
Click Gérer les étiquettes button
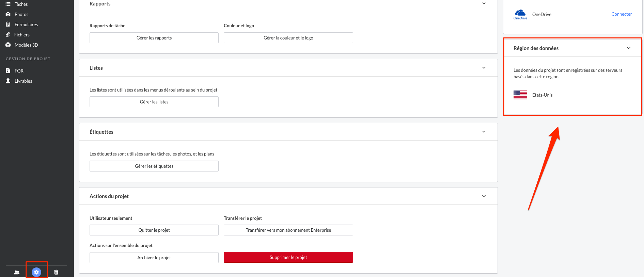point(154,166)
